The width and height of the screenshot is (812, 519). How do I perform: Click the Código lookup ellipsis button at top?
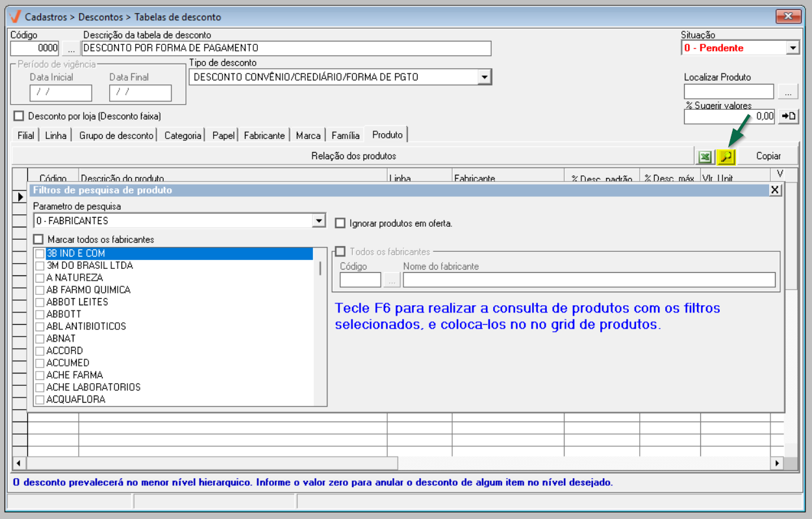click(71, 49)
